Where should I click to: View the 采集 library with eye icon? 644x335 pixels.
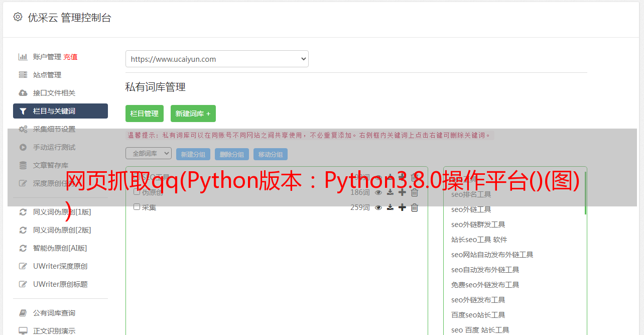click(378, 207)
